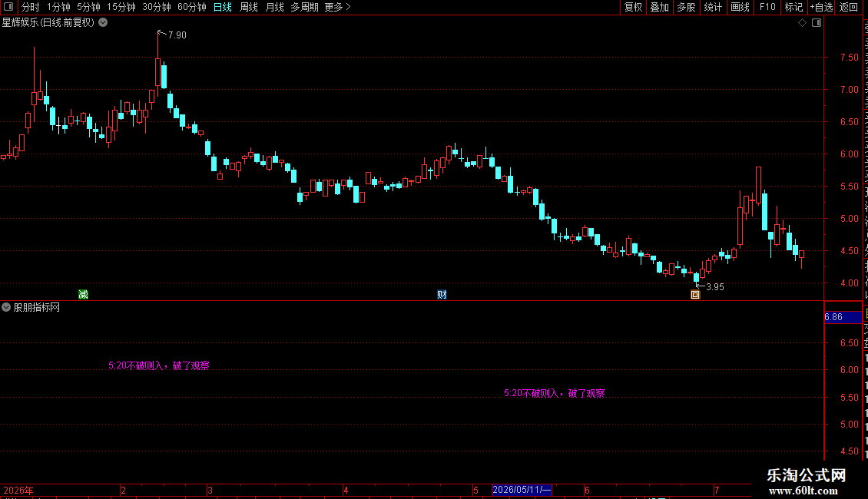Switch to 周线 weekly chart

click(249, 7)
